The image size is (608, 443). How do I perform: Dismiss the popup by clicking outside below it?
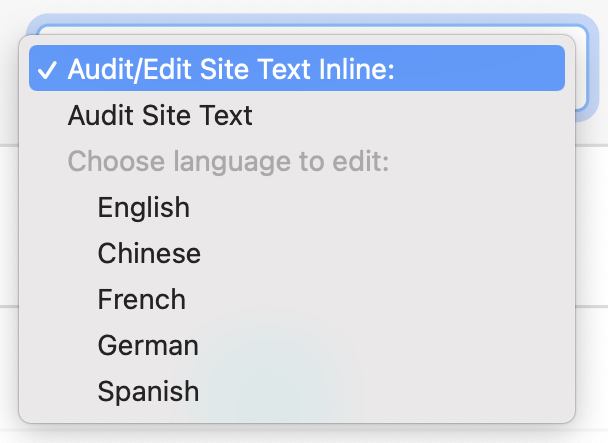click(300, 434)
